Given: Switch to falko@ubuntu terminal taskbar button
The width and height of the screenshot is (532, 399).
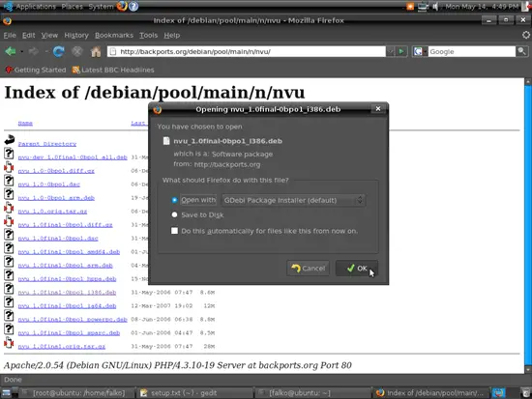Looking at the screenshot, I should (x=312, y=393).
